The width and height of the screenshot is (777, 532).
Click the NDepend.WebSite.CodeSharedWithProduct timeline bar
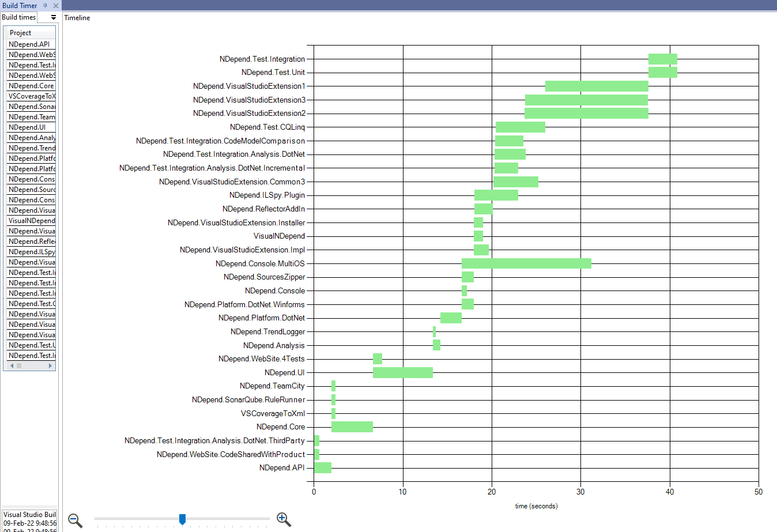pos(316,454)
